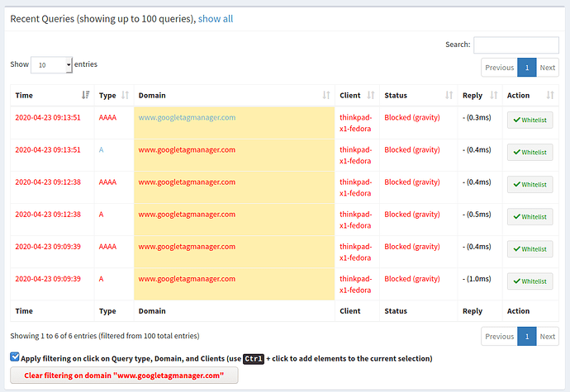570x392 pixels.
Task: Go to Next page in top pagination
Action: (548, 68)
